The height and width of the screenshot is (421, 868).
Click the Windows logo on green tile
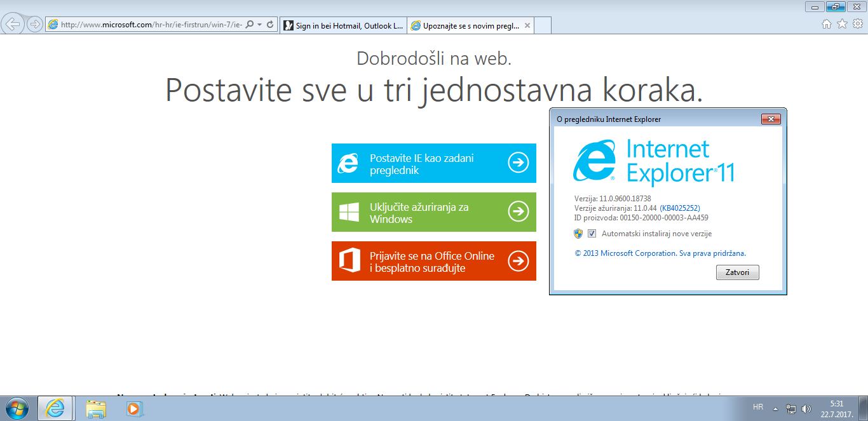coord(349,212)
